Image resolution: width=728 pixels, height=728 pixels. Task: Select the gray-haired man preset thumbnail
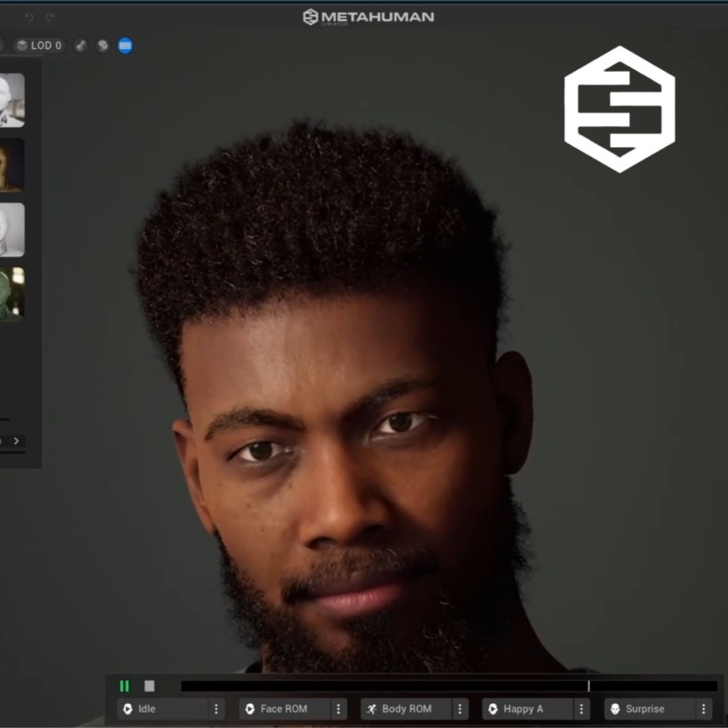12,100
